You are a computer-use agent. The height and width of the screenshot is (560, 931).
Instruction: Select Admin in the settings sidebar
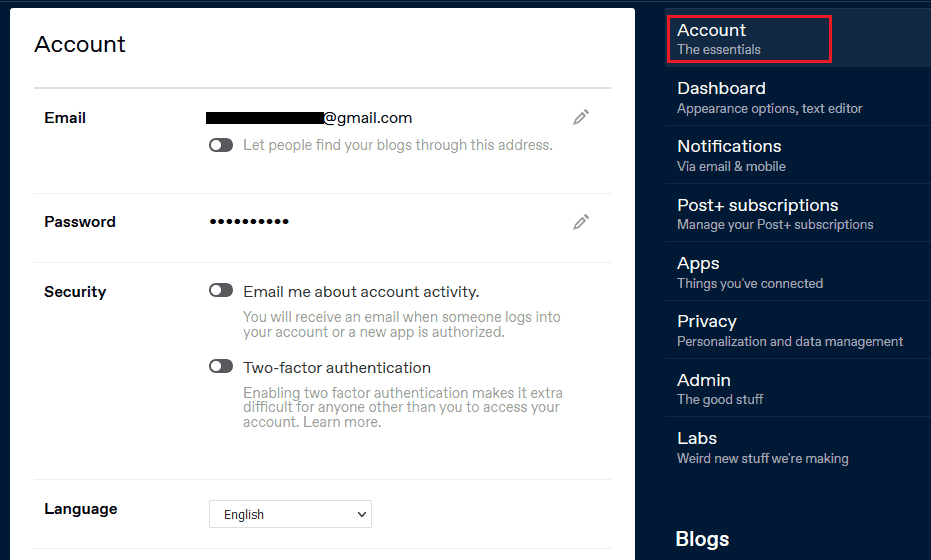[797, 388]
